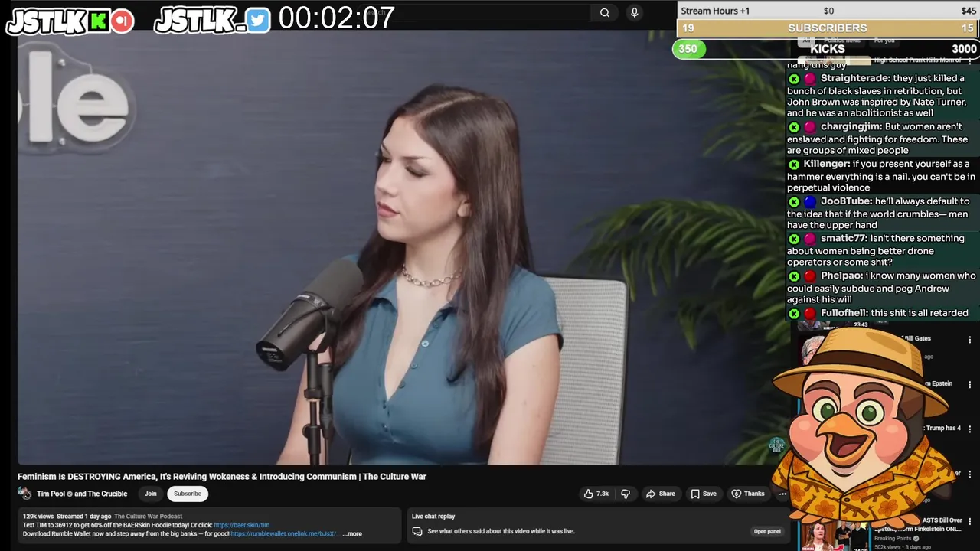Select the 'For you' filter chip
Screen dimensions: 980x551
click(x=884, y=40)
